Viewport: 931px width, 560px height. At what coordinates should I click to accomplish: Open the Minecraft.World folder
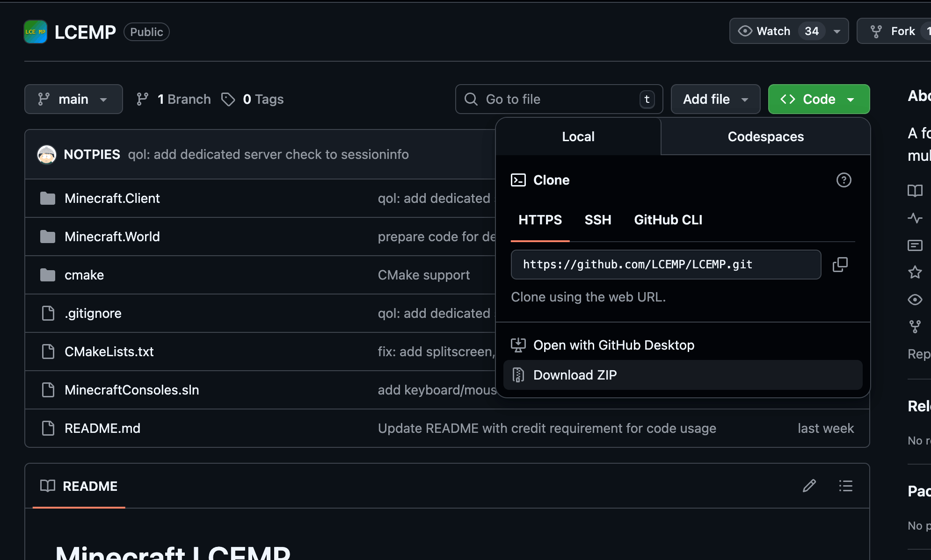coord(112,237)
